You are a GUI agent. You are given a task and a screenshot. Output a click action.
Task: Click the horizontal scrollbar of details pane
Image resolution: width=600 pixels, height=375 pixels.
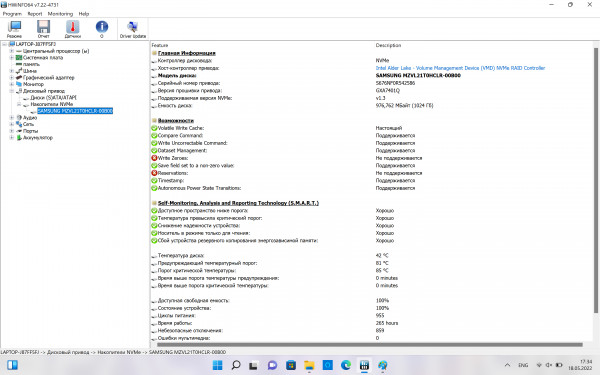[369, 345]
